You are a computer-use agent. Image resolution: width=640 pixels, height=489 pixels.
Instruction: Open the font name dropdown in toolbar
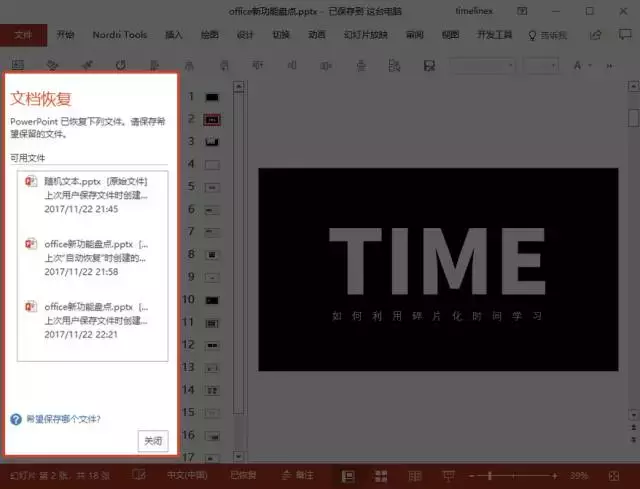482,65
